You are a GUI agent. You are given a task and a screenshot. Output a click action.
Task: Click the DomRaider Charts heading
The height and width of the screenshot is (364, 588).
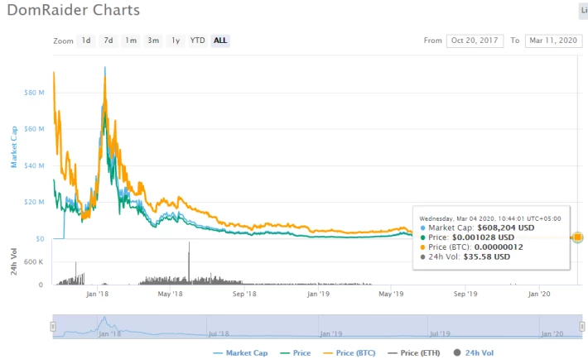click(74, 10)
